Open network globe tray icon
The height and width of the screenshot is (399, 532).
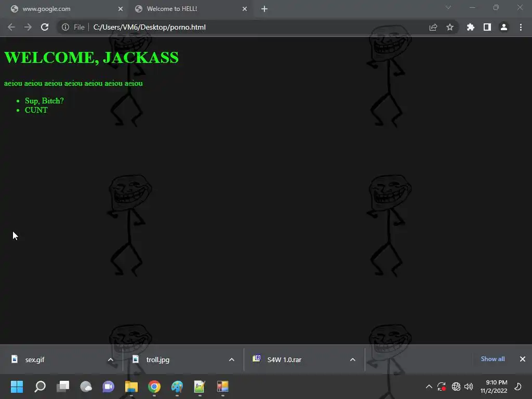pos(456,387)
